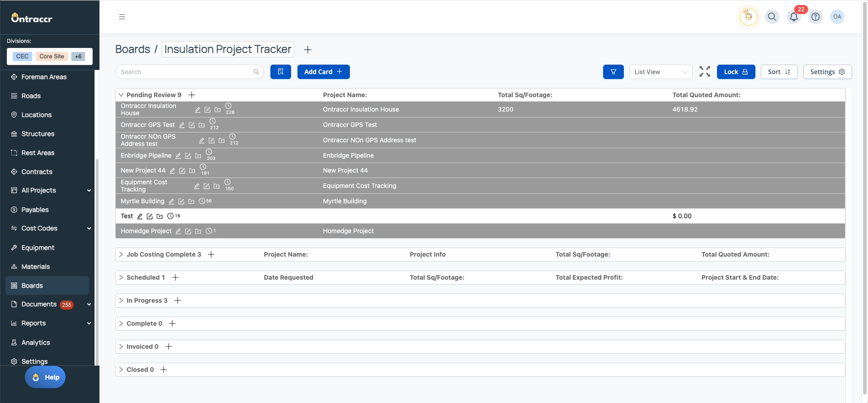Add a card to the Closed group
This screenshot has width=868, height=403.
pos(164,370)
